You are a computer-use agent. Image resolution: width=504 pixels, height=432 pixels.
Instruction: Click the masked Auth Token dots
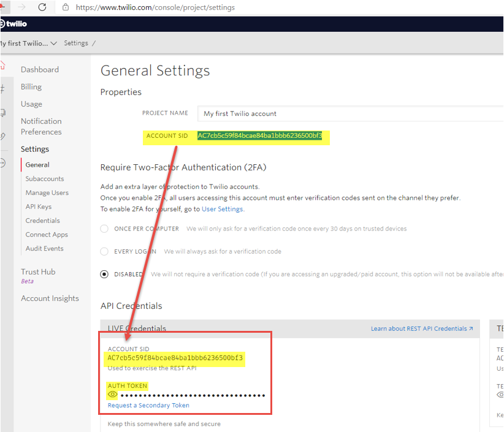click(193, 395)
